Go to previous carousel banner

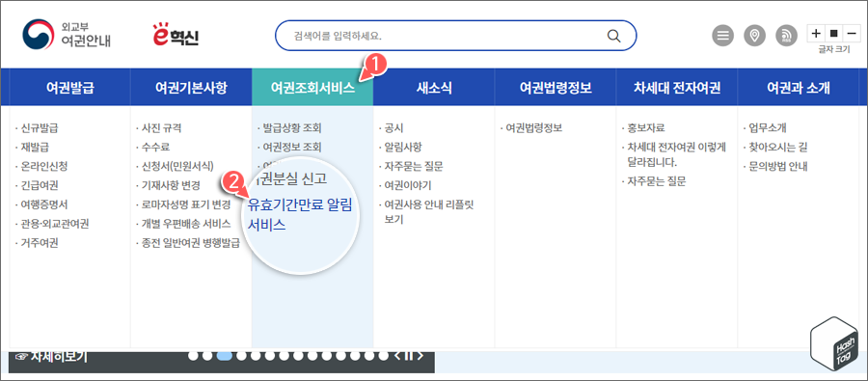[397, 356]
